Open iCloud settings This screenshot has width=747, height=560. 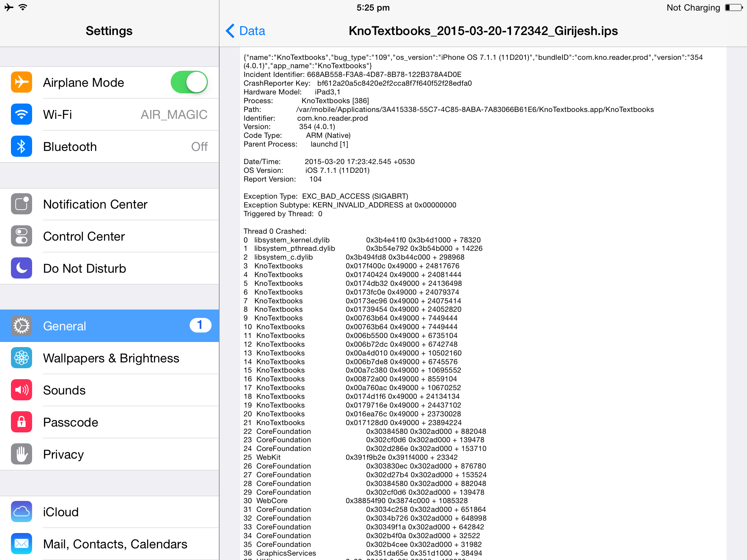(109, 512)
